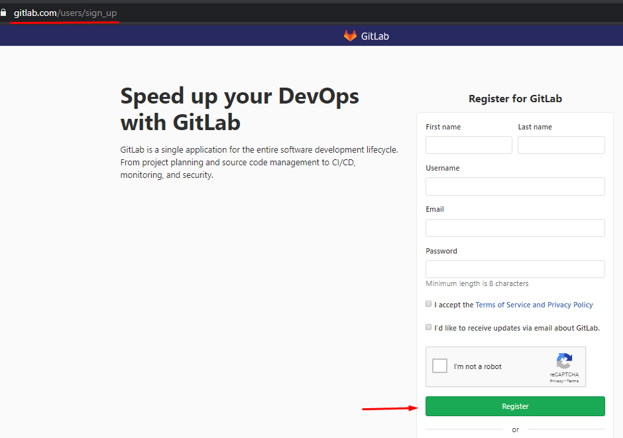The height and width of the screenshot is (438, 623).
Task: Click the green Register button
Action: (515, 406)
